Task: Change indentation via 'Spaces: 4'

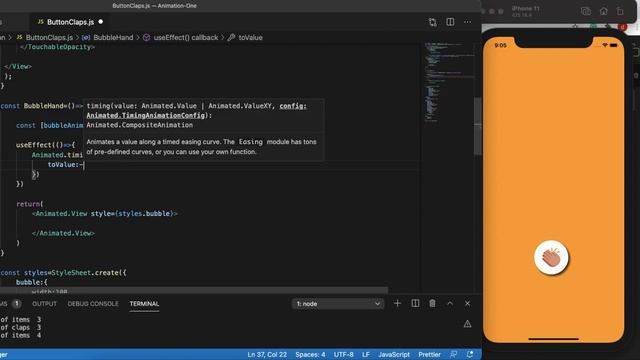Action: pyautogui.click(x=310, y=355)
